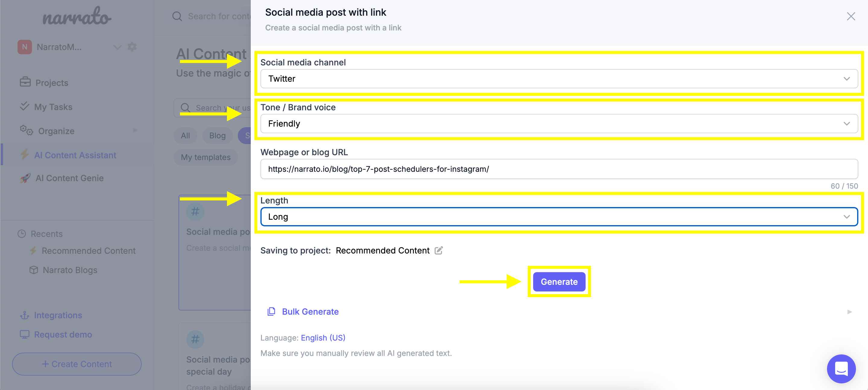Click the Bulk Generate copy icon
The height and width of the screenshot is (390, 868).
click(x=271, y=312)
